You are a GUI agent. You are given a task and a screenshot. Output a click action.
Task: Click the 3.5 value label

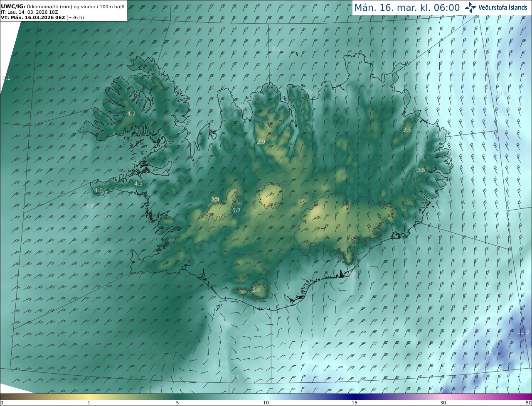[x=421, y=170]
